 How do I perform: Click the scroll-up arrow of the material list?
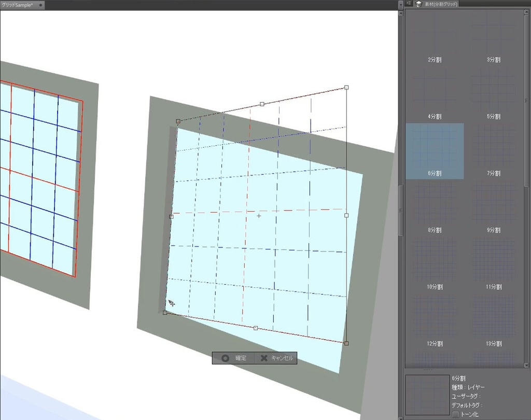526,12
